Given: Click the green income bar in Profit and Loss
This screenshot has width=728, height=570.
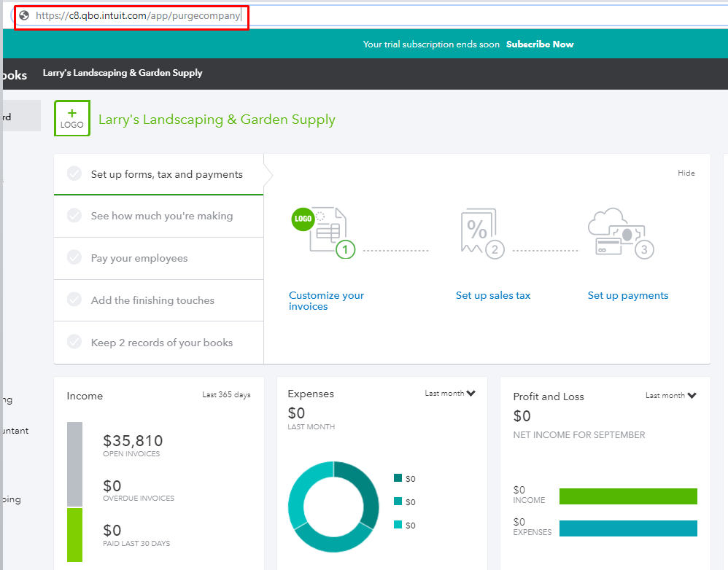Looking at the screenshot, I should pyautogui.click(x=628, y=496).
